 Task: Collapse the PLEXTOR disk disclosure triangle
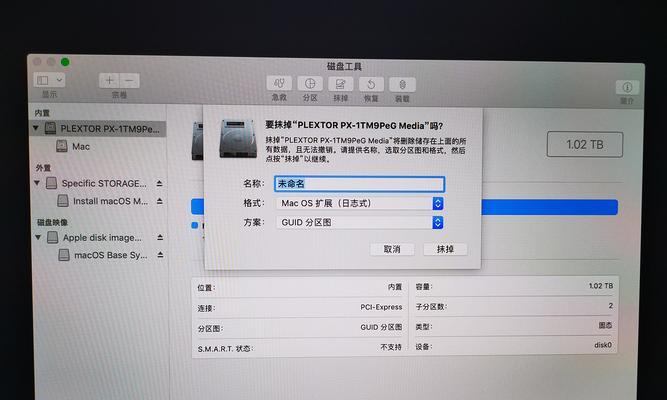click(36, 128)
